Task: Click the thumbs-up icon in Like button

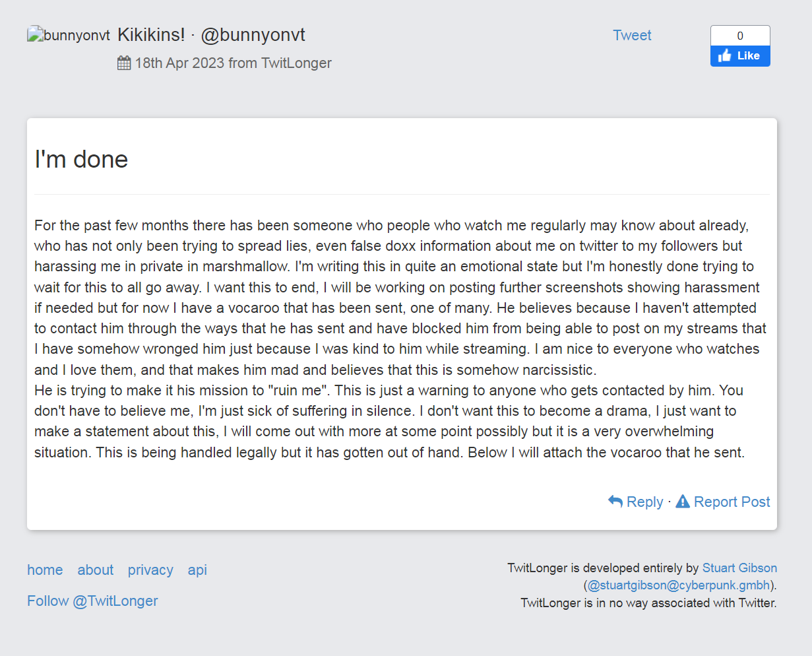Action: (x=725, y=56)
